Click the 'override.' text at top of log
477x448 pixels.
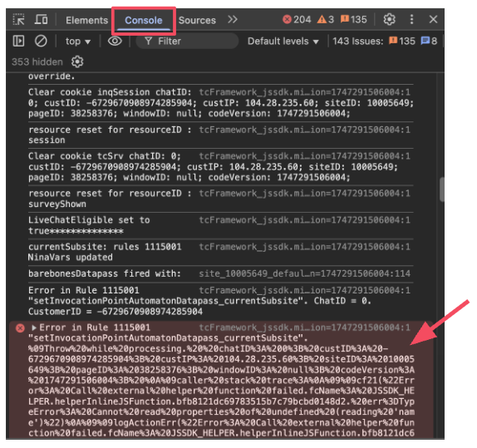pos(52,76)
